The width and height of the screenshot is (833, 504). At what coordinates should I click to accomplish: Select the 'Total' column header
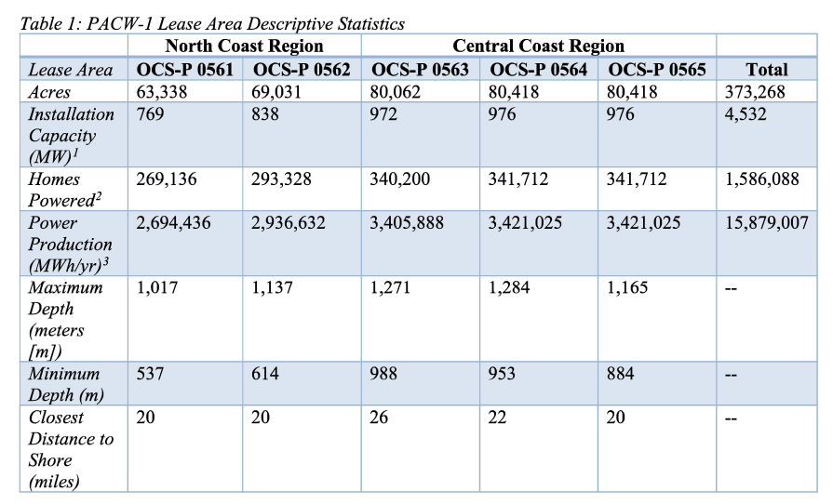click(766, 70)
